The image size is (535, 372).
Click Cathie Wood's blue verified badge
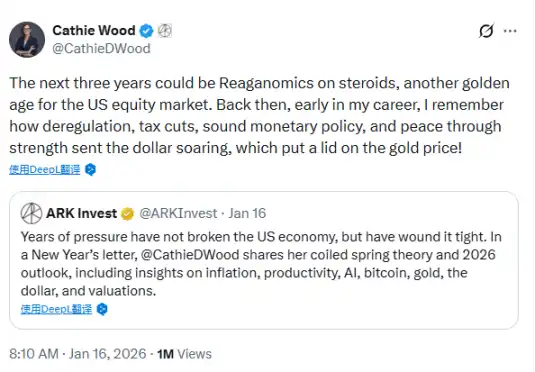pyautogui.click(x=146, y=31)
